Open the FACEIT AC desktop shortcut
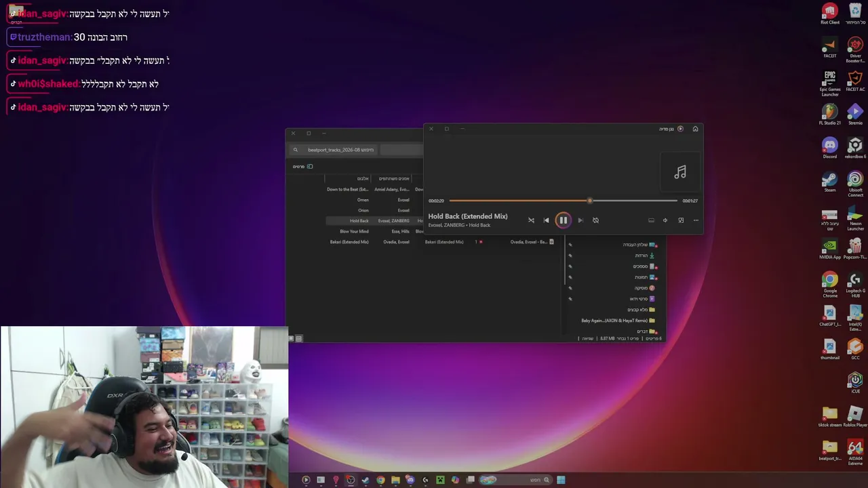Screen dimensions: 868x488 [855, 81]
